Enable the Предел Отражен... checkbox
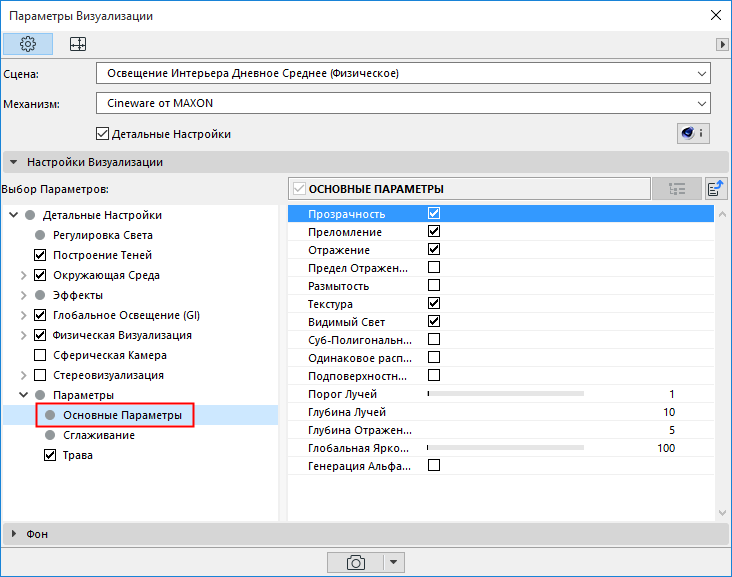This screenshot has width=732, height=577. (x=434, y=267)
